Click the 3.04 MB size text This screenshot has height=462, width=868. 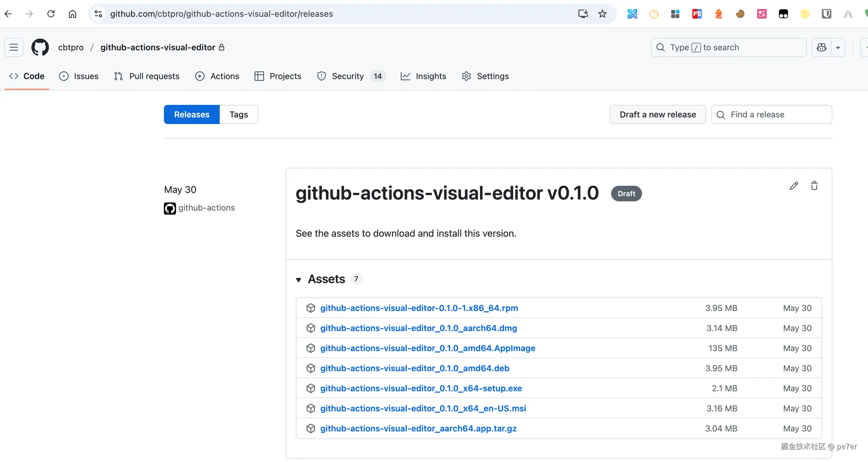point(721,428)
